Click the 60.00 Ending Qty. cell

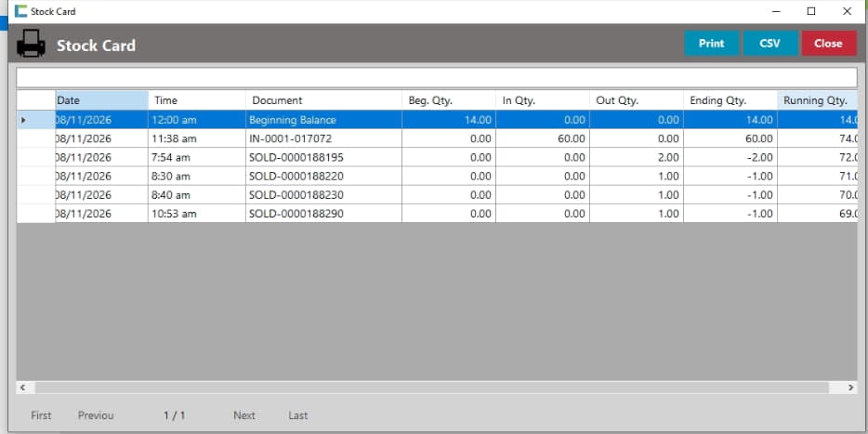point(730,138)
